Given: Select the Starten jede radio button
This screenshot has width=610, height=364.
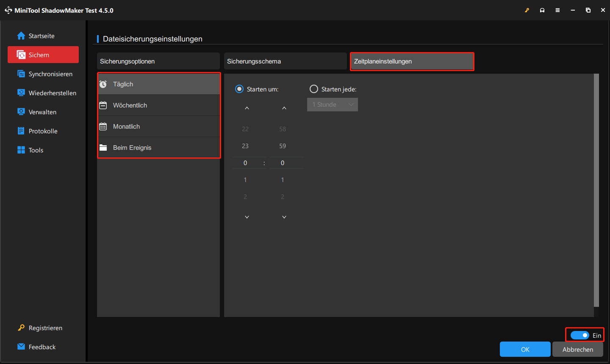Looking at the screenshot, I should point(314,89).
